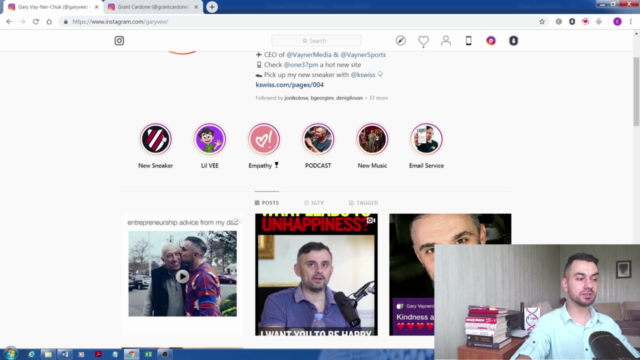
Task: Open the @one37pm link
Action: pos(301,64)
